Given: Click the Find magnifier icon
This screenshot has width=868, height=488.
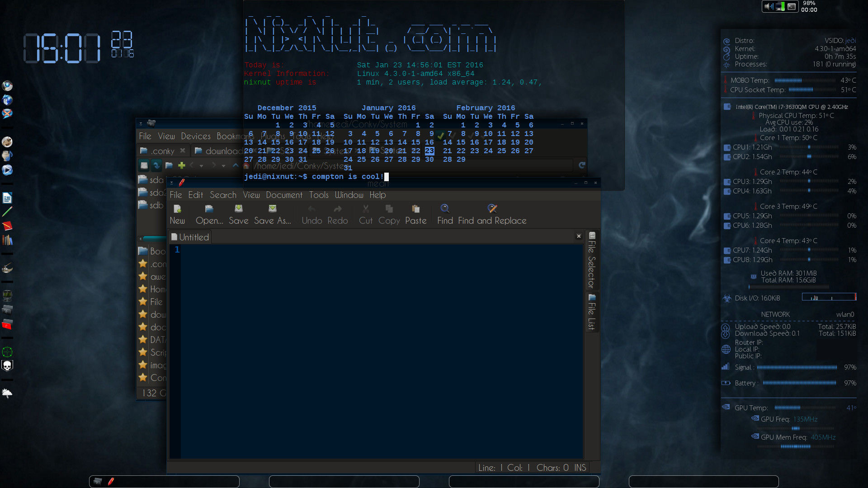Looking at the screenshot, I should coord(445,208).
